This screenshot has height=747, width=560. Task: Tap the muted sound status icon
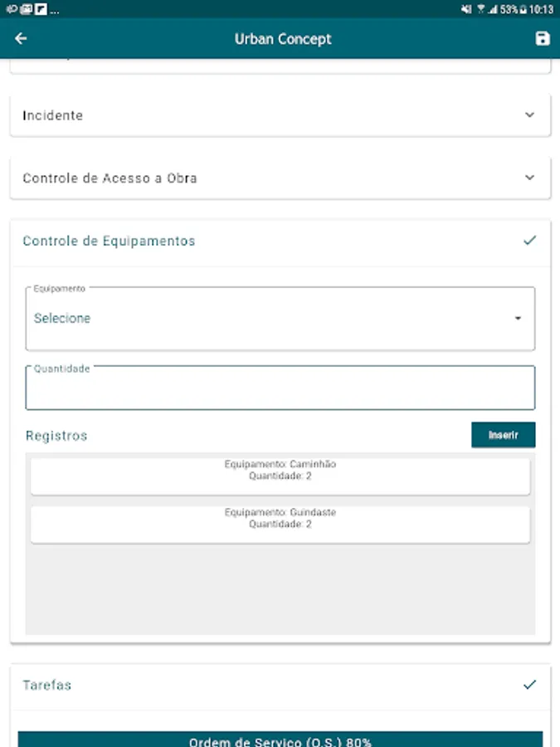coord(466,9)
